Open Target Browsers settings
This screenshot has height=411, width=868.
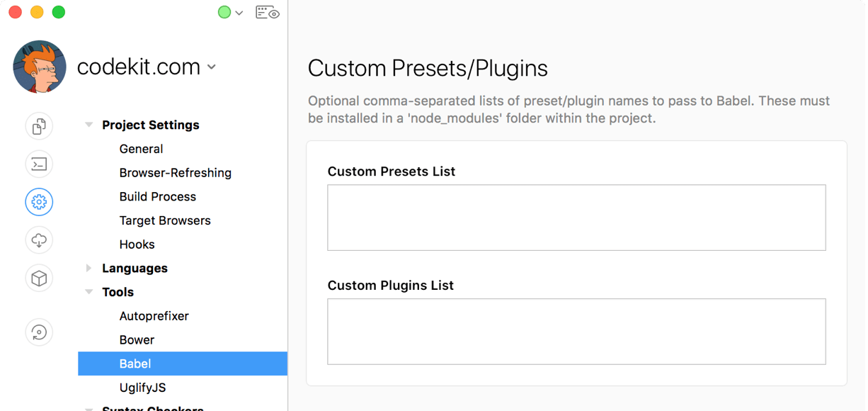click(165, 220)
